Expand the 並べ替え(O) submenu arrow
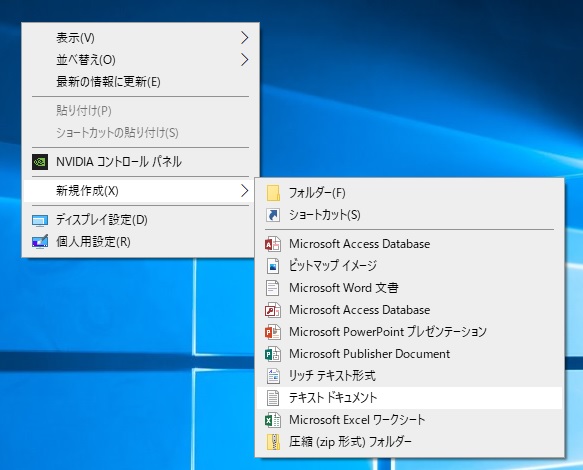The image size is (583, 470). pyautogui.click(x=244, y=59)
